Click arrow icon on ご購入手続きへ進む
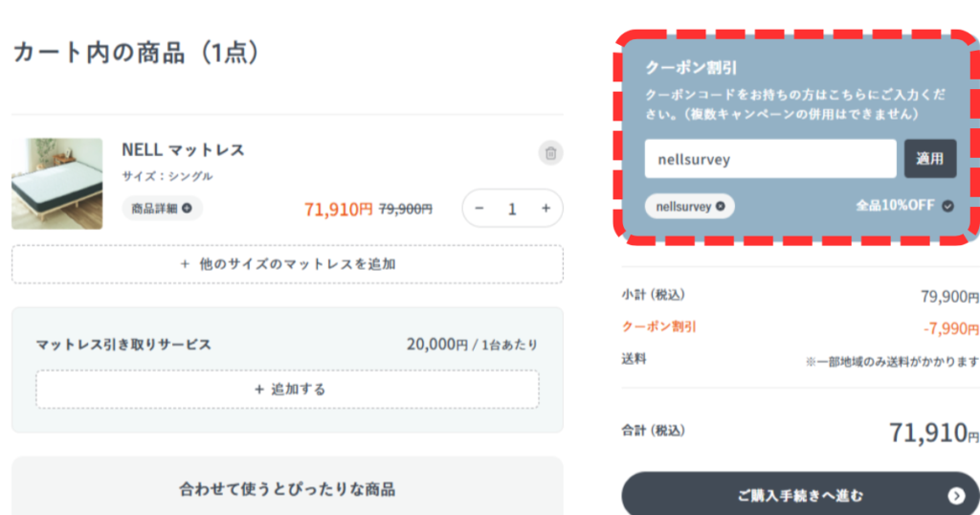 (956, 495)
